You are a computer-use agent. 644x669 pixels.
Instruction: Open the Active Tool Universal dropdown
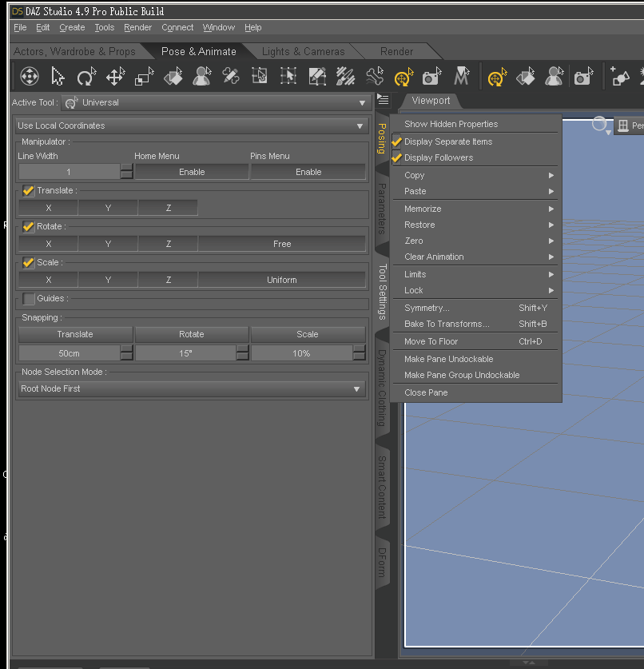(x=216, y=103)
